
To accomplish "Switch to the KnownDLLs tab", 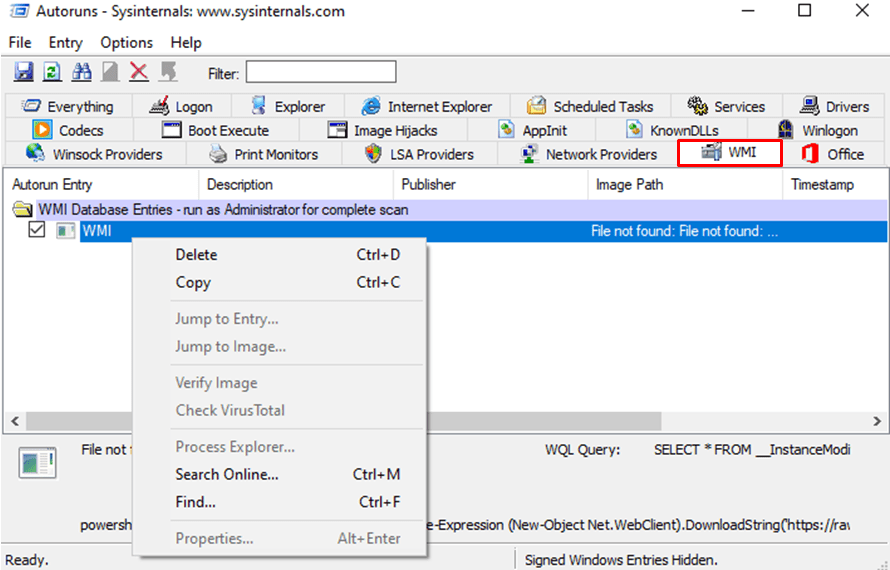I will pyautogui.click(x=672, y=130).
